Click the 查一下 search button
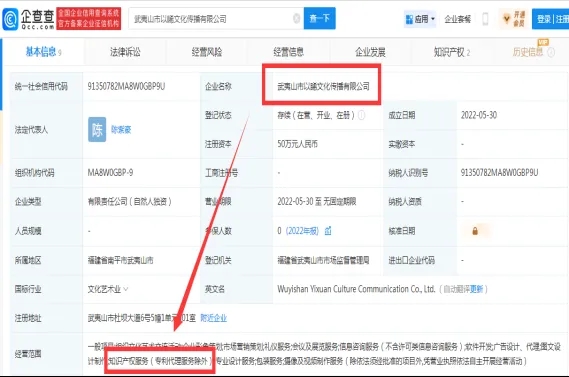569x377 pixels. pyautogui.click(x=320, y=18)
